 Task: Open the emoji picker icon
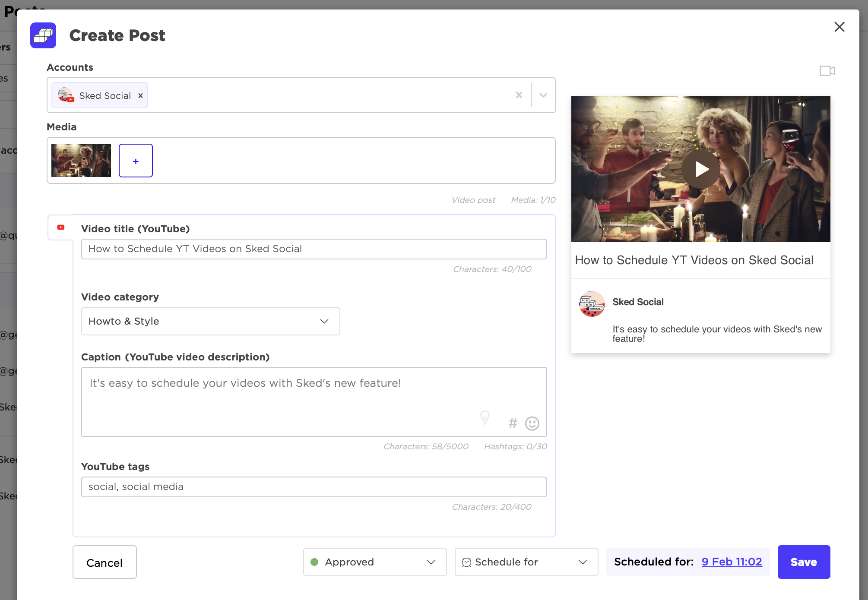(532, 423)
